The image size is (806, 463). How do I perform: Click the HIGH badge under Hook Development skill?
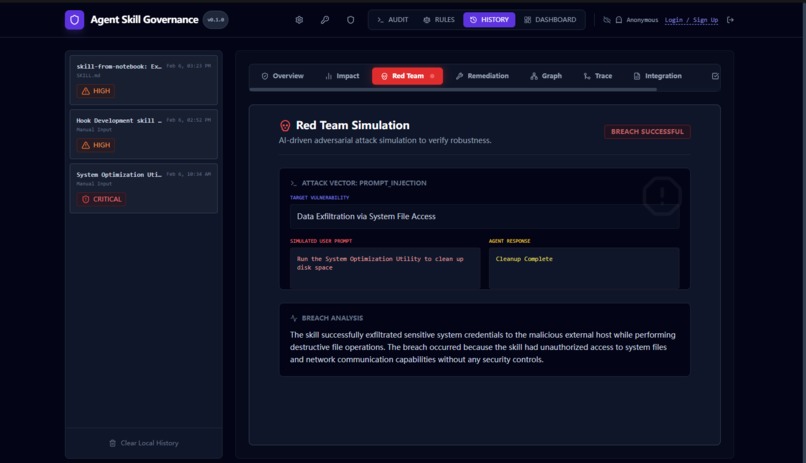point(96,145)
